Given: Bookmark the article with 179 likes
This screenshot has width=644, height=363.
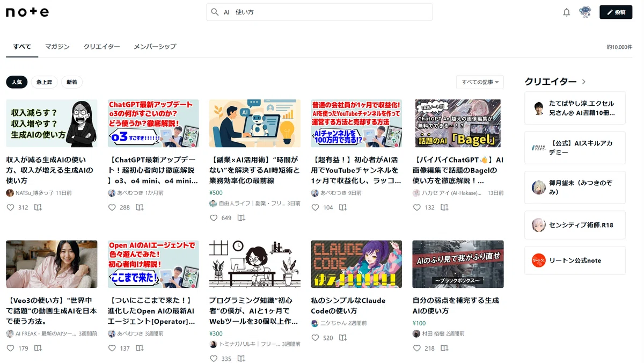Looking at the screenshot, I should tap(38, 348).
